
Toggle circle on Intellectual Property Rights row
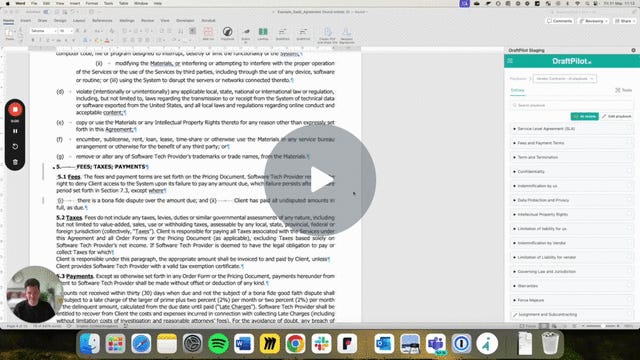tap(629, 214)
